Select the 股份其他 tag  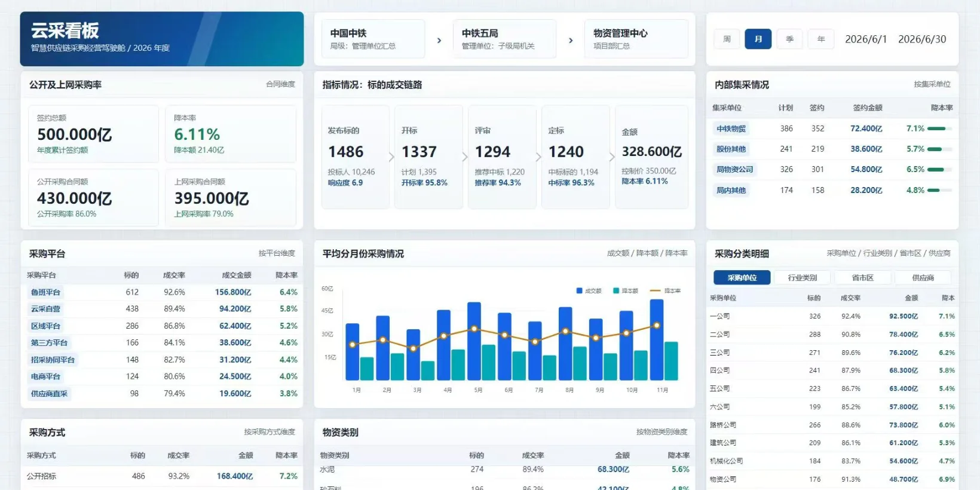point(731,149)
